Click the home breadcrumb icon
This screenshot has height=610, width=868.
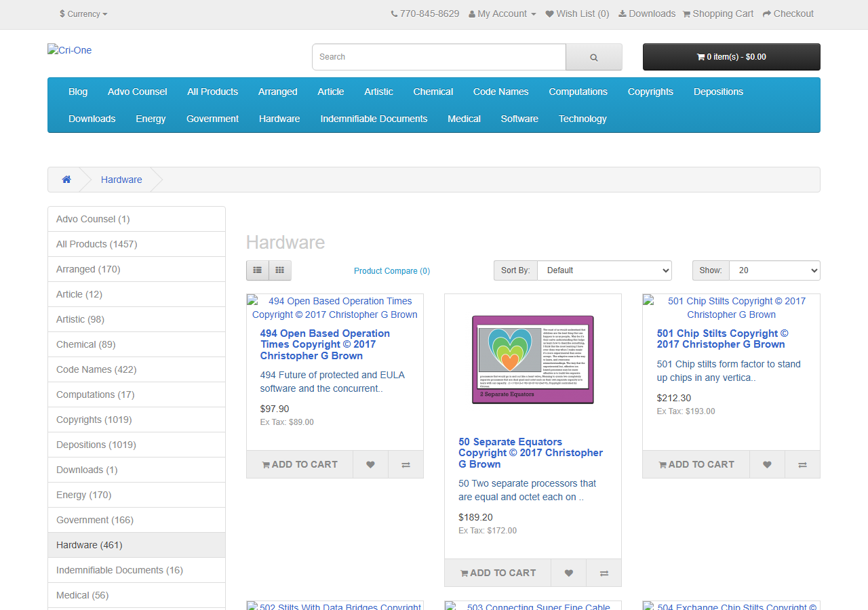point(66,180)
